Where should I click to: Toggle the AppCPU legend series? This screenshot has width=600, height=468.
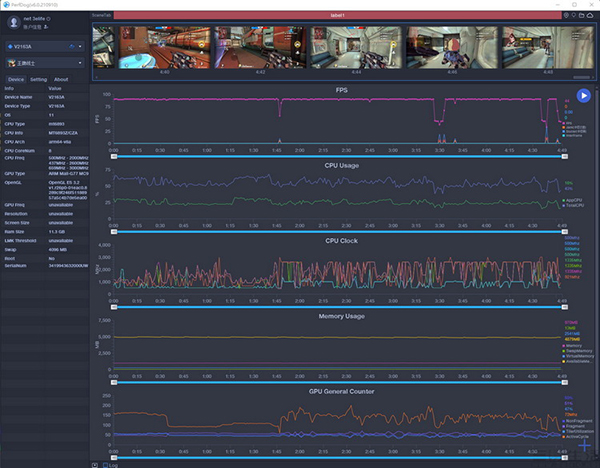(572, 199)
